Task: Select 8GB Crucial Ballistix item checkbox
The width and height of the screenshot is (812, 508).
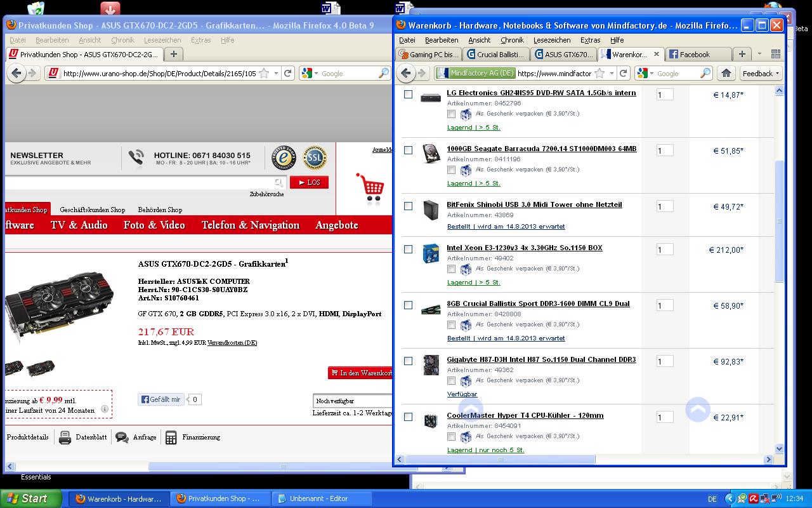Action: point(409,305)
